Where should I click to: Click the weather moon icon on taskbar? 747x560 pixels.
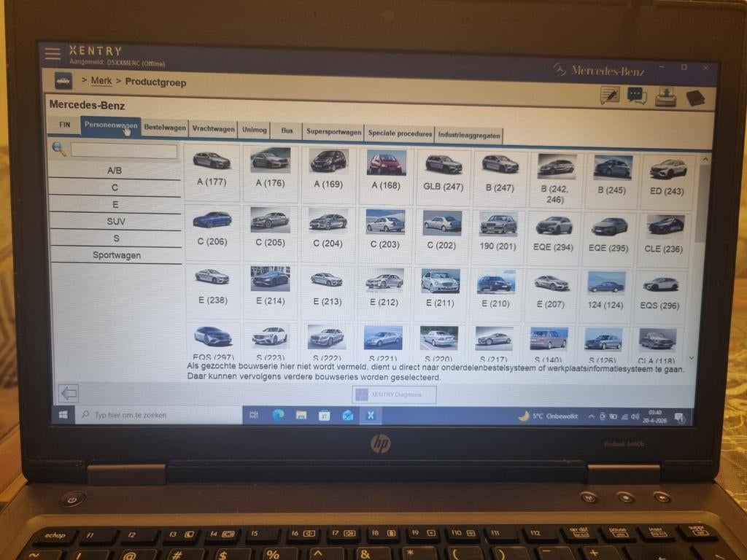pos(524,416)
